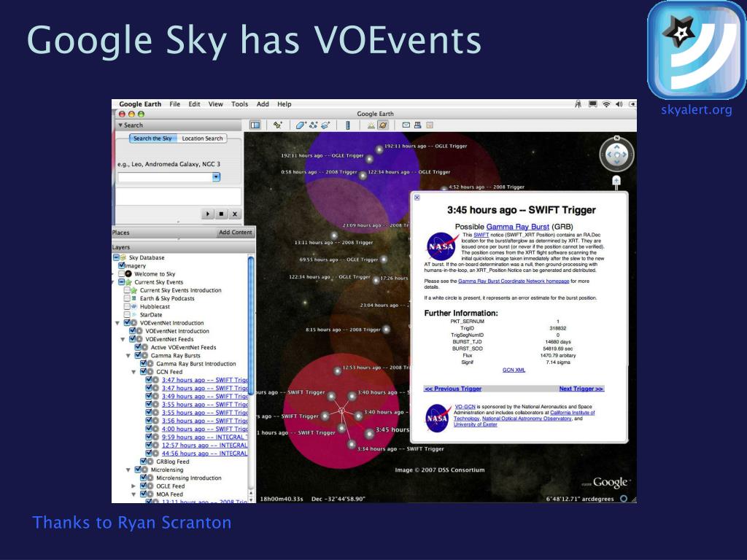
Task: Collapse the Gamma Ray Bursts tree node
Action: pyautogui.click(x=128, y=356)
